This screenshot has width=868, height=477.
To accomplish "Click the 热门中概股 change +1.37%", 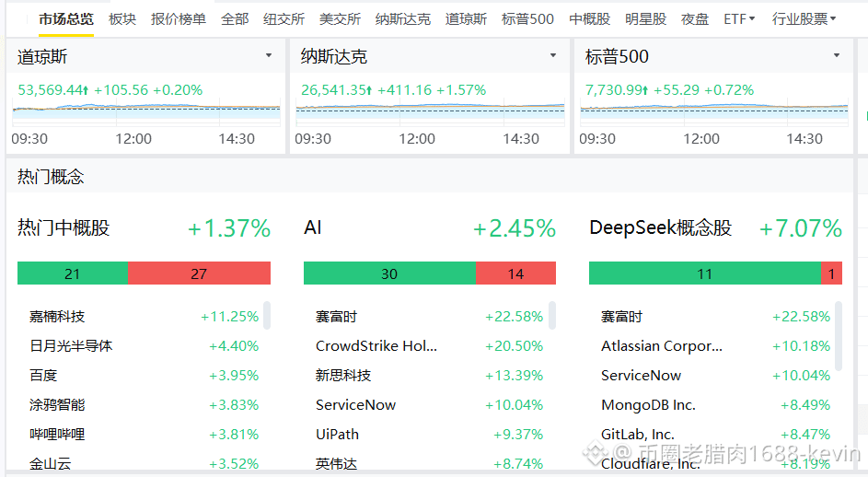I will coord(229,228).
